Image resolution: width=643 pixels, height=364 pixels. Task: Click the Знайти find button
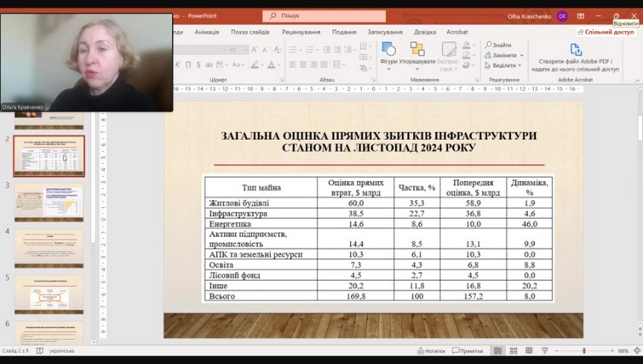(x=498, y=45)
